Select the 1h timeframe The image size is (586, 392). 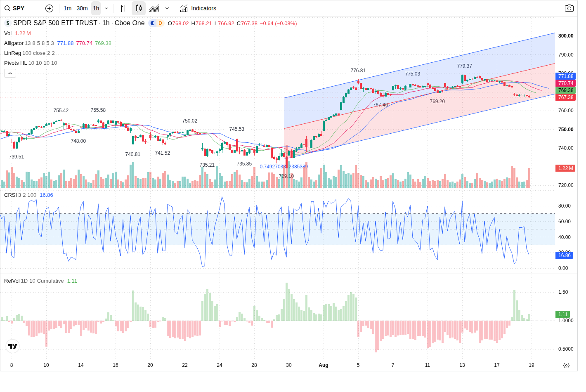click(x=96, y=8)
